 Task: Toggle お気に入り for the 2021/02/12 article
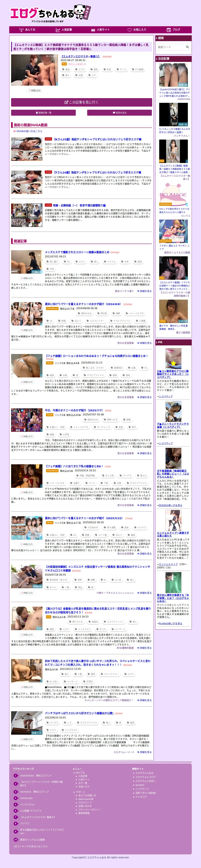pyautogui.click(x=27, y=687)
